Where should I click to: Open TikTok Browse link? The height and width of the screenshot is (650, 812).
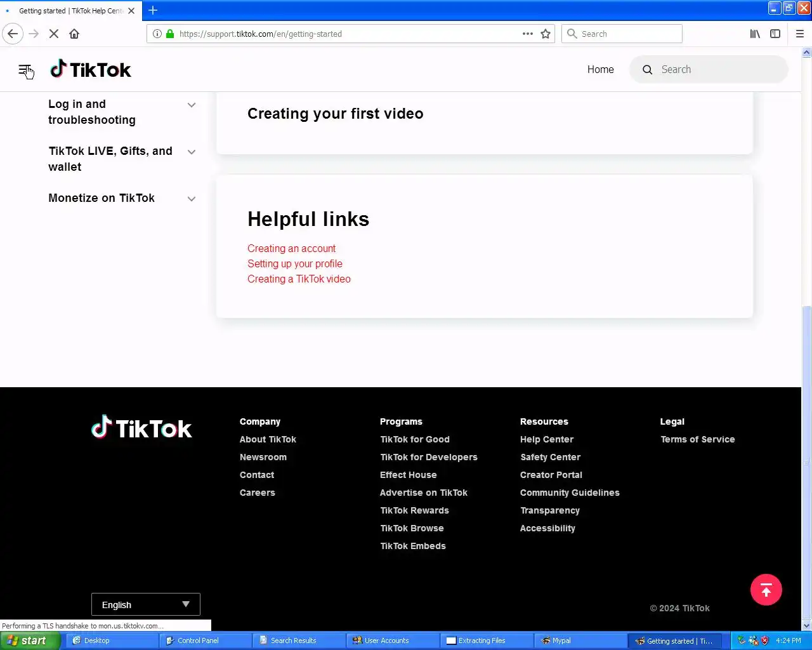coord(412,528)
